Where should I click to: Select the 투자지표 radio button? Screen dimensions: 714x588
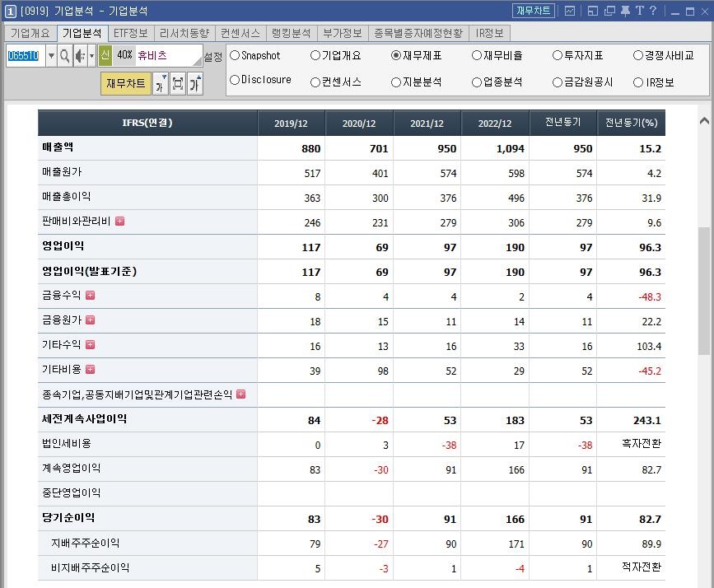point(558,55)
